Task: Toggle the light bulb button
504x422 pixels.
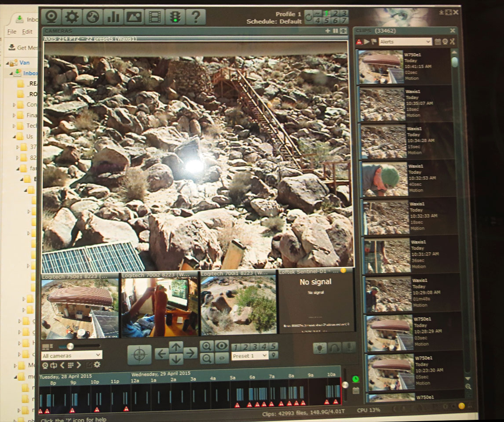Action: pos(320,348)
